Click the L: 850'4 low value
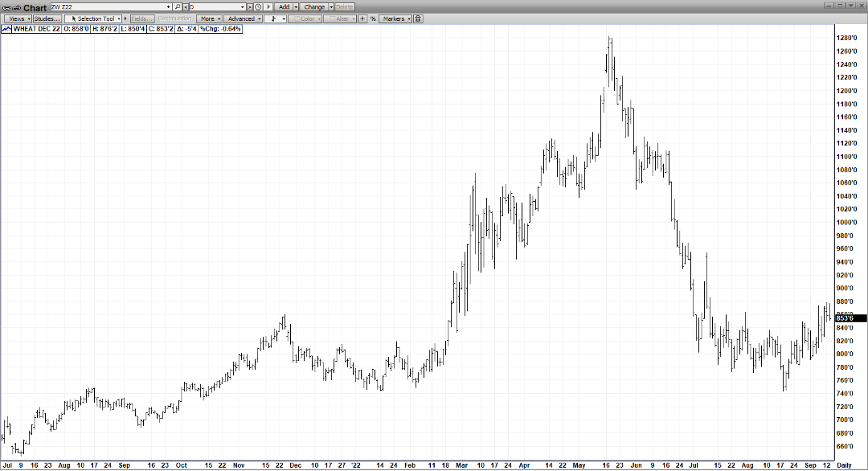Image resolution: width=868 pixels, height=471 pixels. point(133,29)
